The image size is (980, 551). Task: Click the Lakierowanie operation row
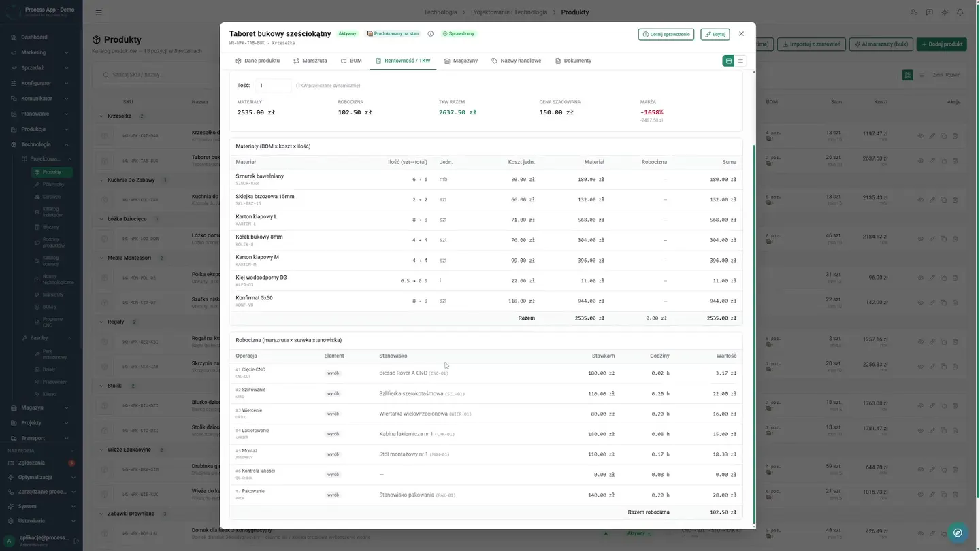pyautogui.click(x=486, y=434)
